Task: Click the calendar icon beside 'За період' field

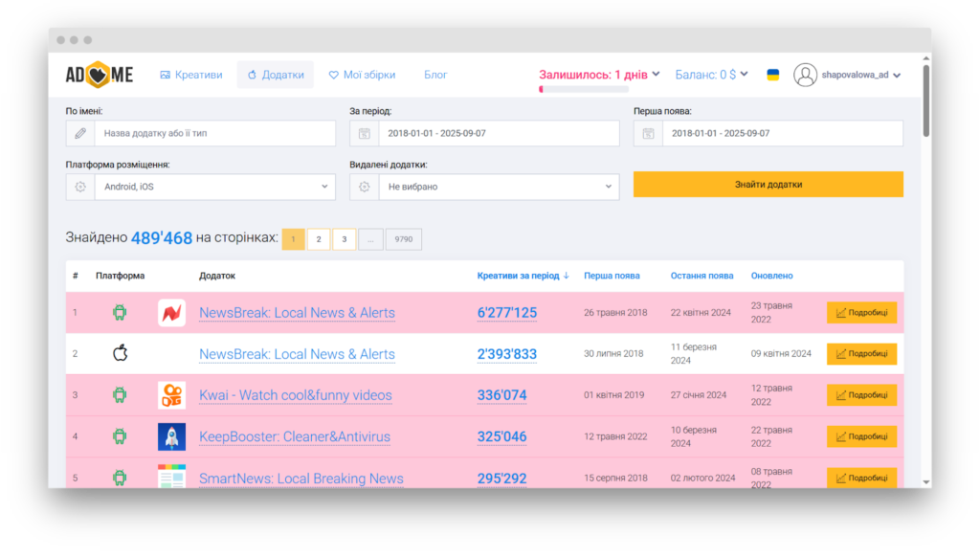Action: [364, 133]
